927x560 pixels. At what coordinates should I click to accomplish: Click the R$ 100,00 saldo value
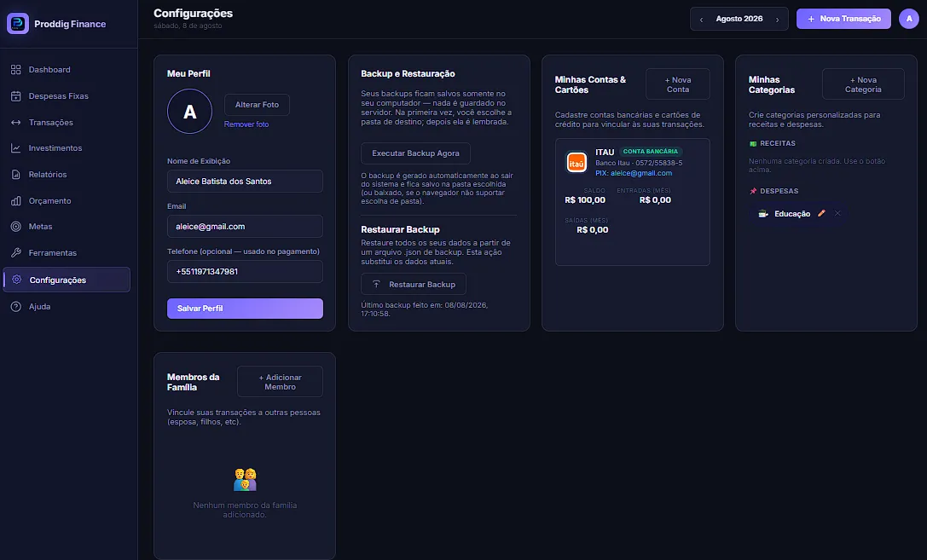click(585, 200)
